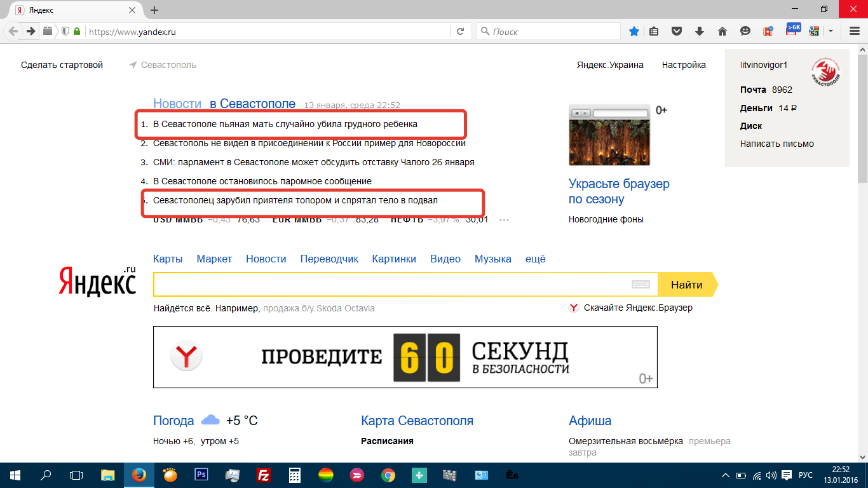Viewport: 868px width, 488px height.
Task: Click Скачайте Яндекс.Браузер link
Action: pyautogui.click(x=638, y=308)
